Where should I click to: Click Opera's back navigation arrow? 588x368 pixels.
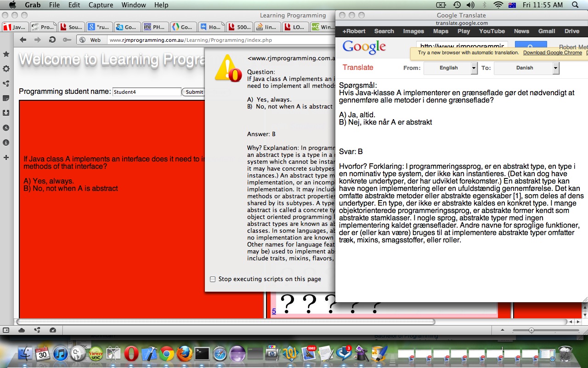pyautogui.click(x=23, y=40)
